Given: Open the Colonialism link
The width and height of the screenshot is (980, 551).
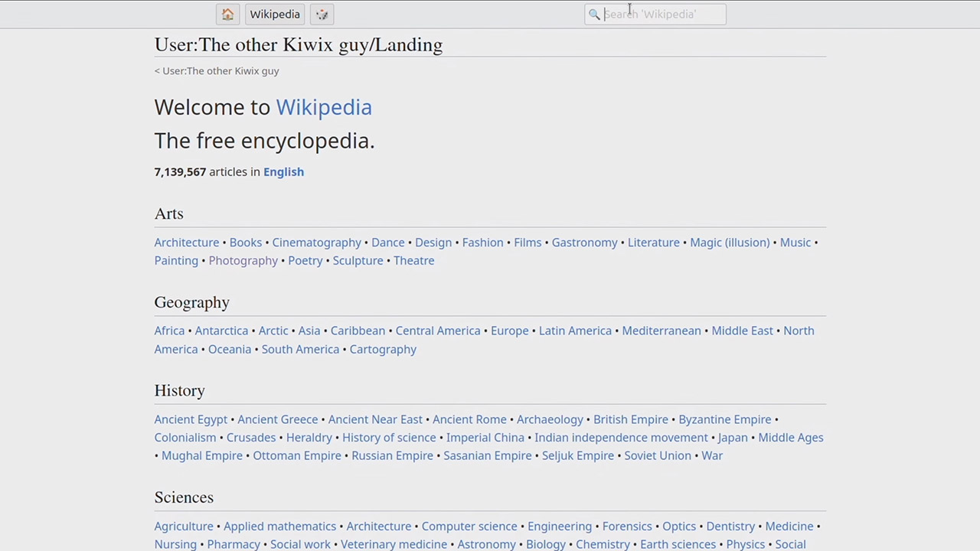Looking at the screenshot, I should (x=185, y=438).
